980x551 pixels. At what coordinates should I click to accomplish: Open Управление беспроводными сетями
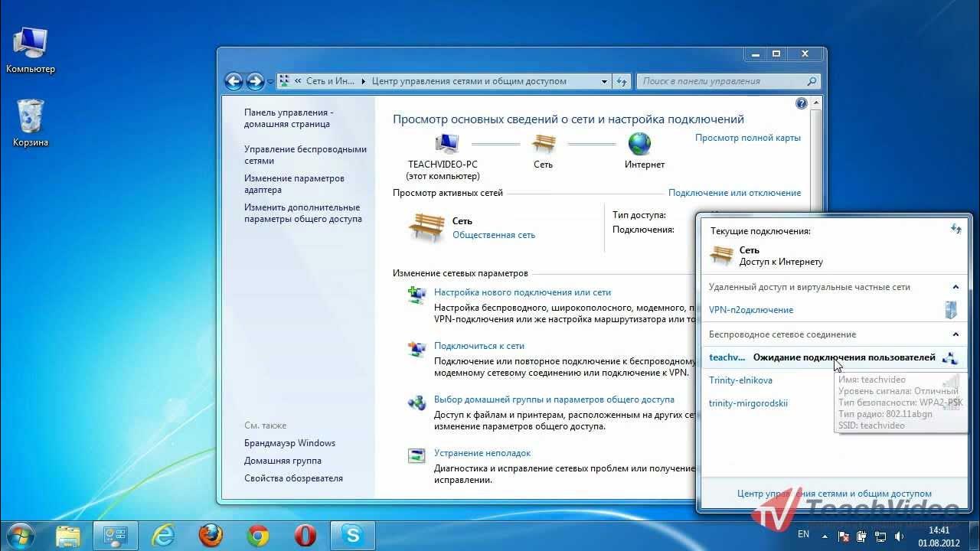305,155
